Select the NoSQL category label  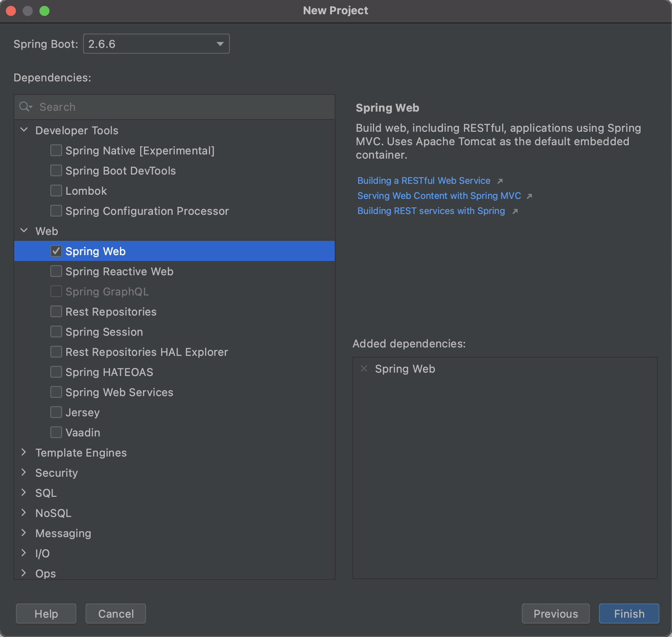(53, 513)
